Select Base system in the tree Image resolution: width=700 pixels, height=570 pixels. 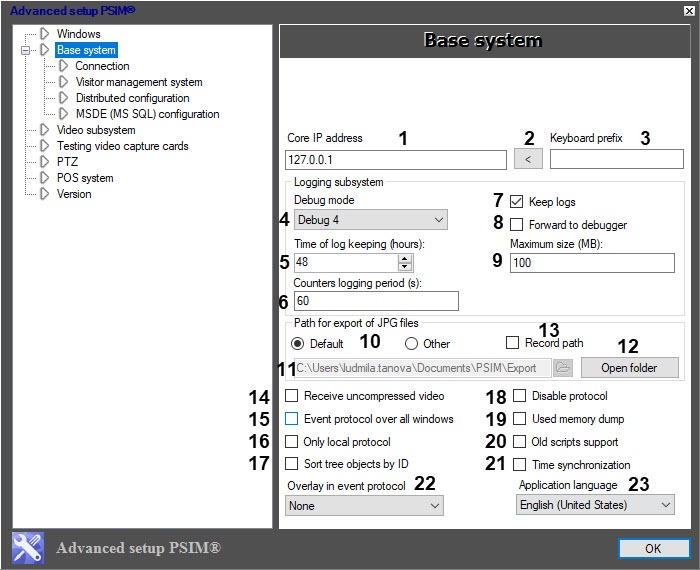pyautogui.click(x=86, y=50)
